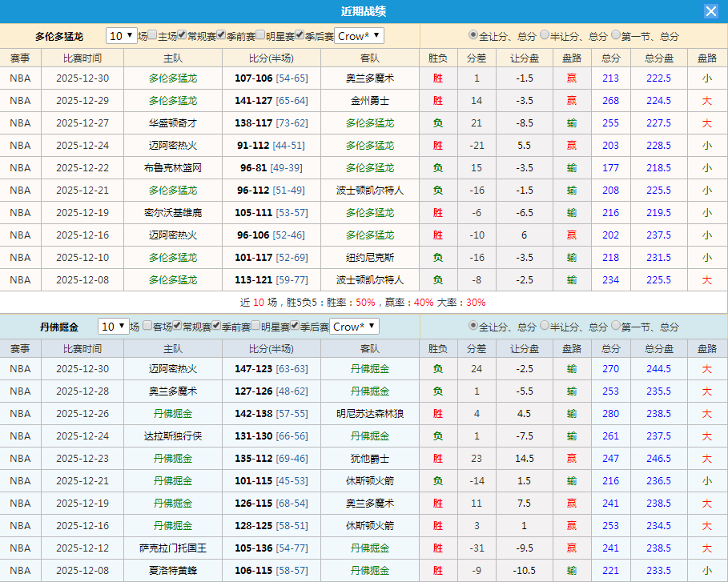Click the total score 213 link
Screen dimensions: 728x582
pyautogui.click(x=610, y=78)
